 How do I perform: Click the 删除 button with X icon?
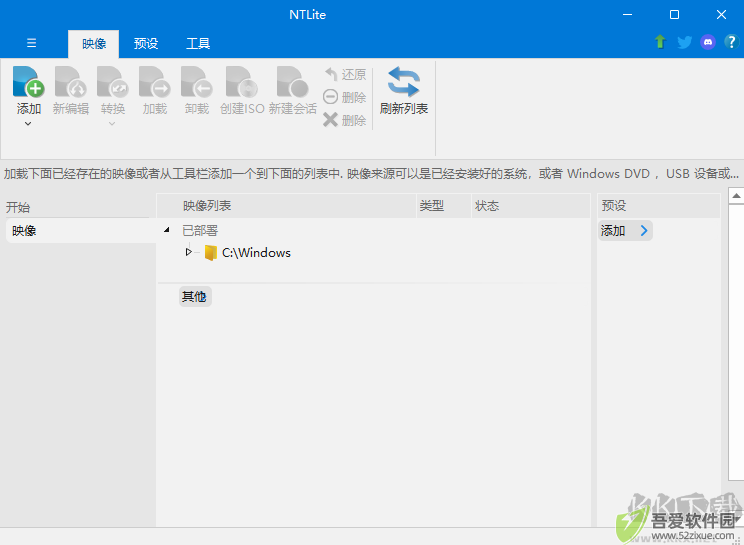(344, 120)
